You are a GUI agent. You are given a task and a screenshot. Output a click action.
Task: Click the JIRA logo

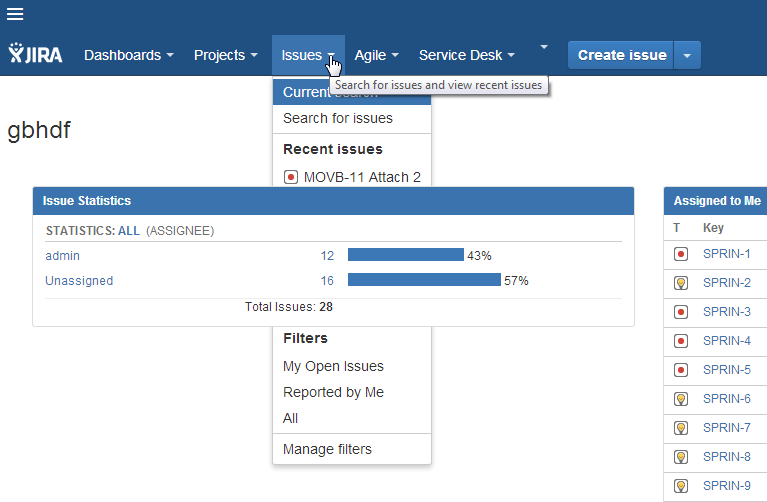(35, 54)
